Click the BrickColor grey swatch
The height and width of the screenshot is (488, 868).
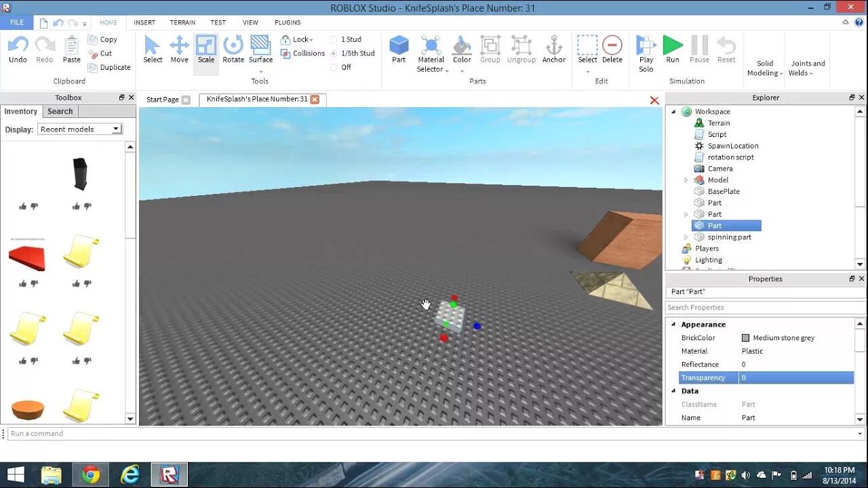tap(746, 338)
